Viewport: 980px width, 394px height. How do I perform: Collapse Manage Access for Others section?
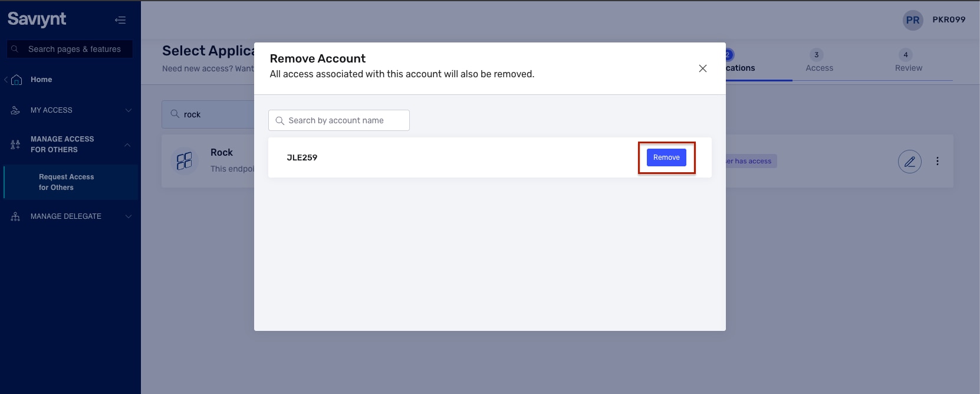tap(128, 145)
